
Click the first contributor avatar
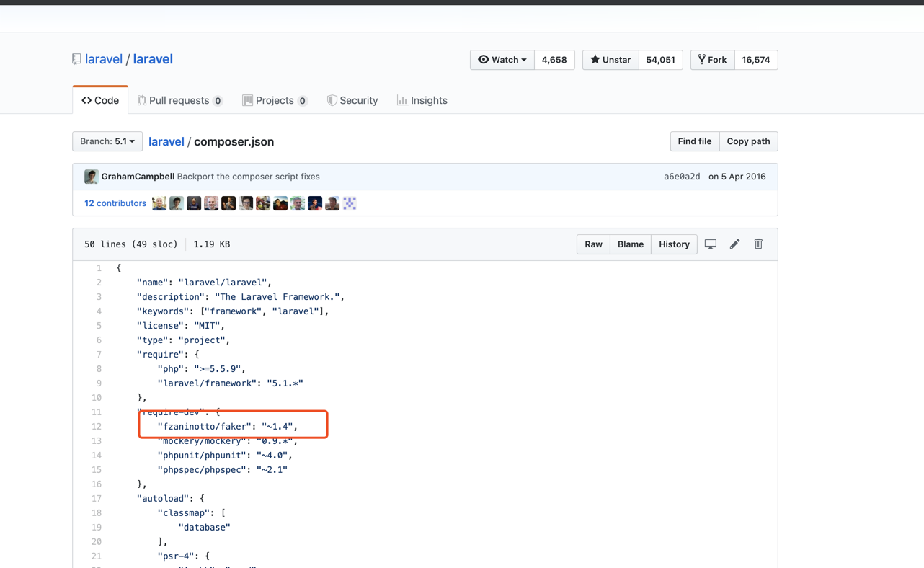(159, 203)
